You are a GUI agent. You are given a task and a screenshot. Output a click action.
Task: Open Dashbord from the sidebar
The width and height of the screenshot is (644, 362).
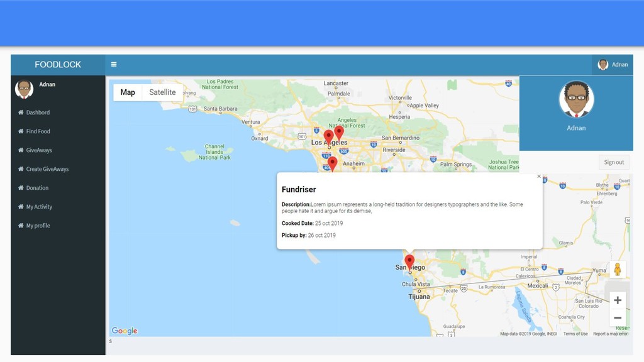coord(38,112)
